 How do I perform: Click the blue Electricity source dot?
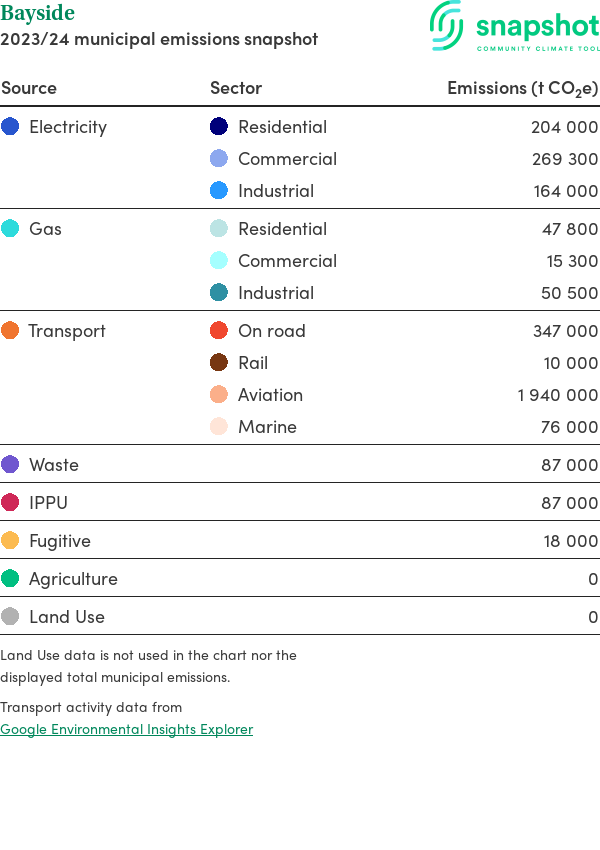[10, 127]
